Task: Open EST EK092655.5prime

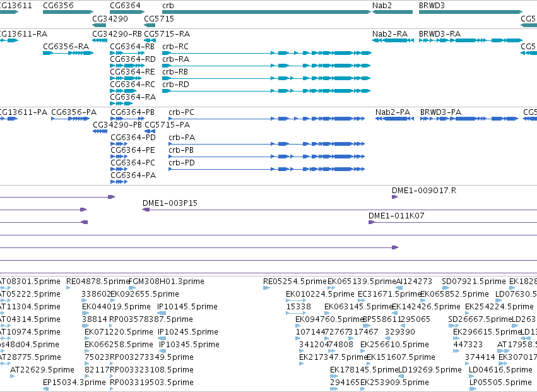Action: 145,294
